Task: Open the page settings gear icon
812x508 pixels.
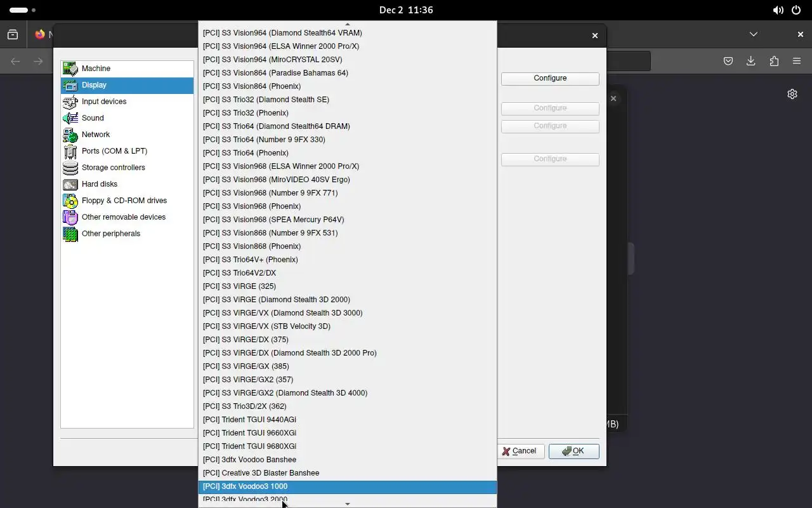Action: pyautogui.click(x=792, y=94)
